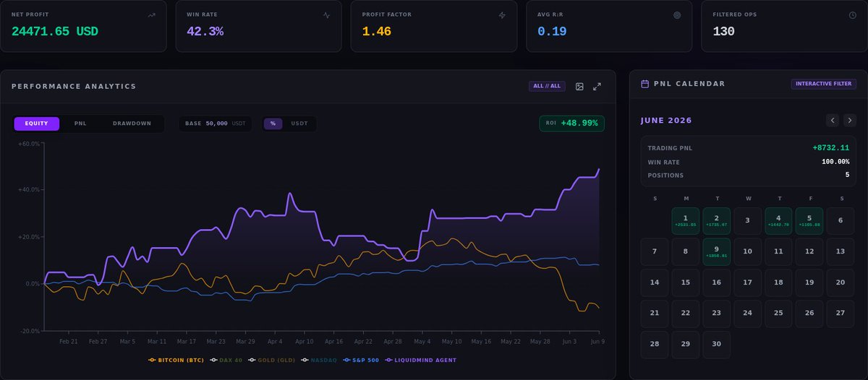Click the trending arrow icon on Net Profit card

click(151, 14)
